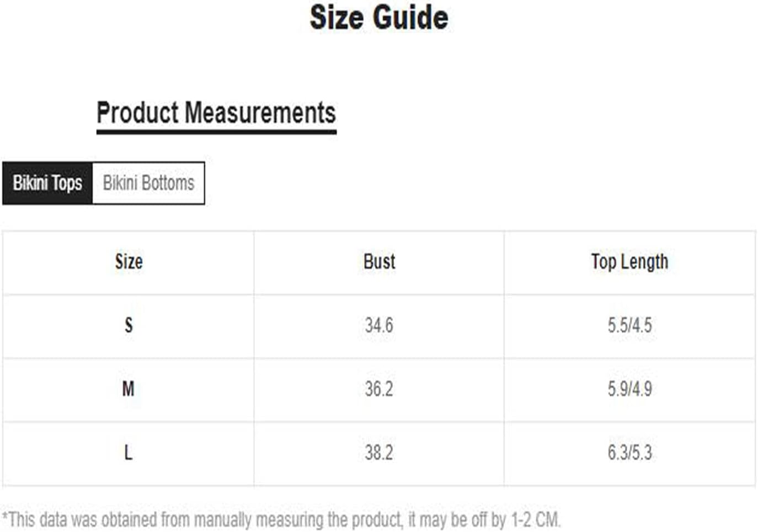Select the S size row label
The image size is (758, 532).
129,325
